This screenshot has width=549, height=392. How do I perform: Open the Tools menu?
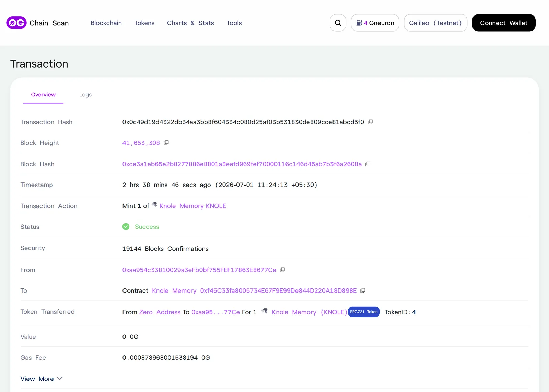click(x=234, y=23)
